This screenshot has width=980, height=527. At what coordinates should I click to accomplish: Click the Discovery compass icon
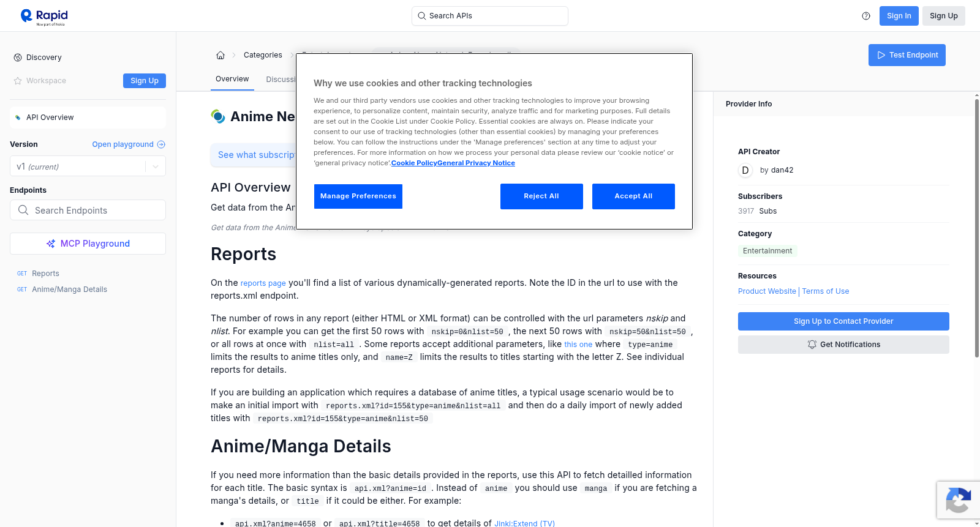tap(18, 58)
